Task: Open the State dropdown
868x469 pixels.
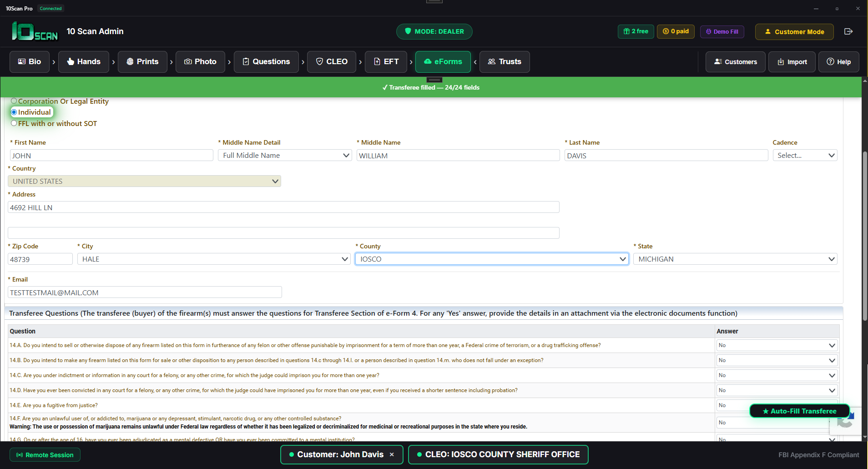Action: tap(735, 259)
